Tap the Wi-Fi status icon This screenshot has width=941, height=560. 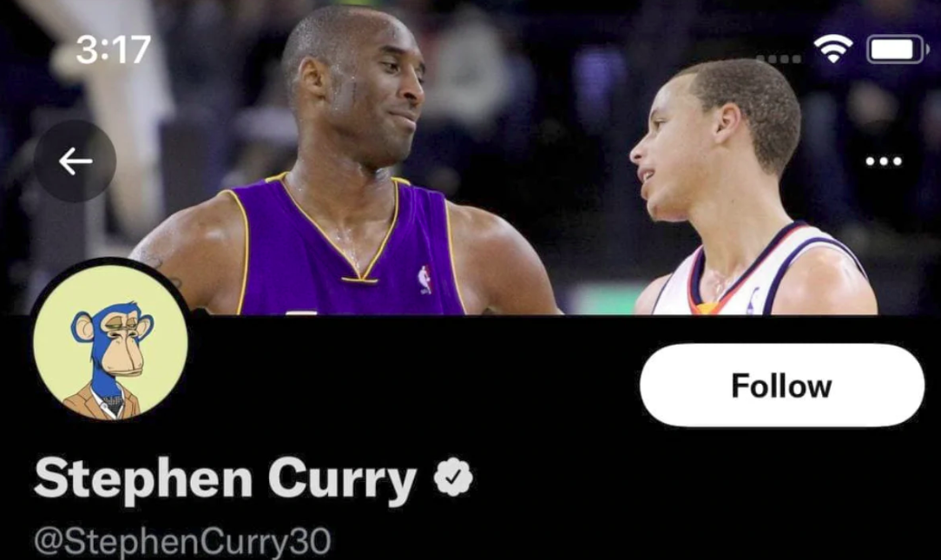833,49
